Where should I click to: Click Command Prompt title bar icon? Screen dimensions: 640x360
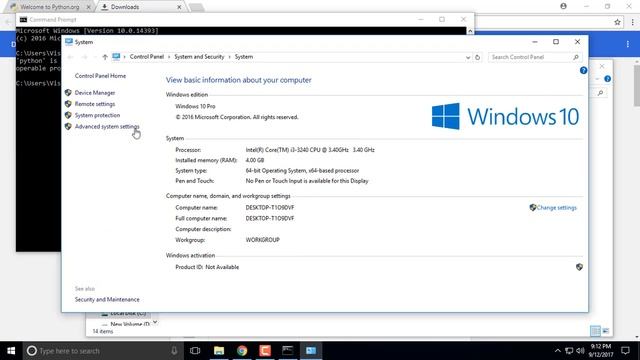tap(23, 20)
